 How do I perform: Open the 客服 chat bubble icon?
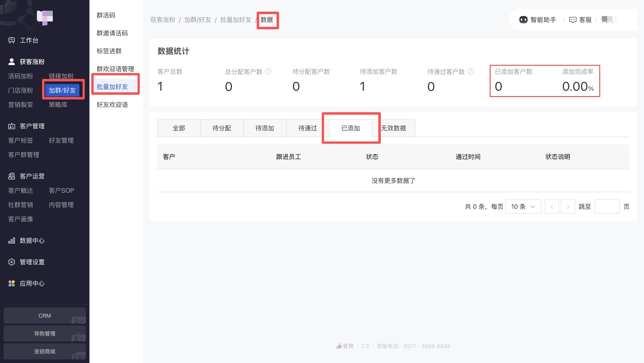coord(572,20)
